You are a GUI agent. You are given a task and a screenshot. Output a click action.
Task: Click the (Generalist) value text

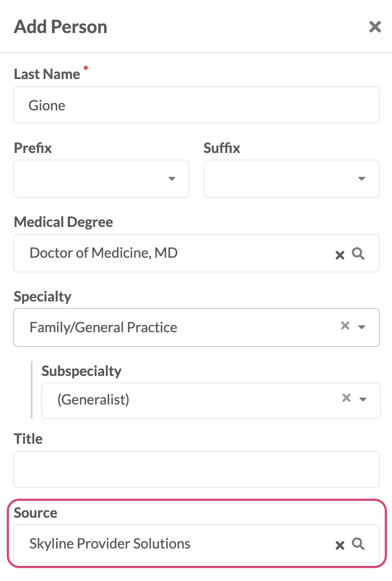[93, 400]
